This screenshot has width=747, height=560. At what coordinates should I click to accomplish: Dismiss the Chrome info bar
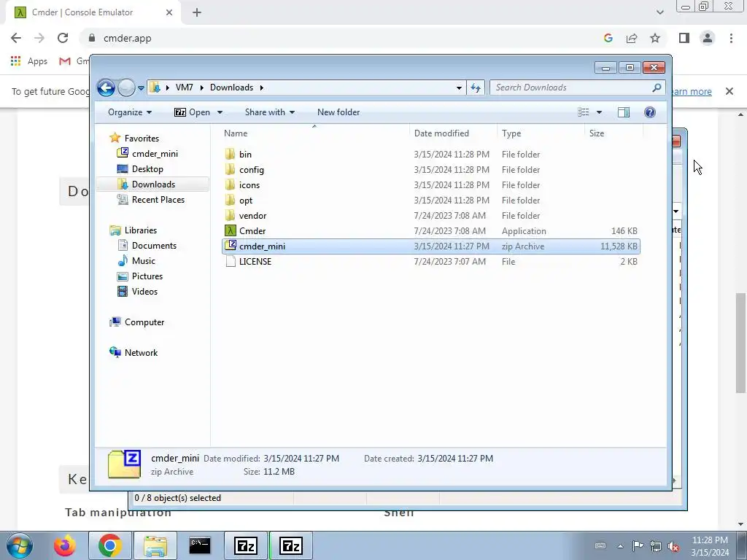(729, 91)
